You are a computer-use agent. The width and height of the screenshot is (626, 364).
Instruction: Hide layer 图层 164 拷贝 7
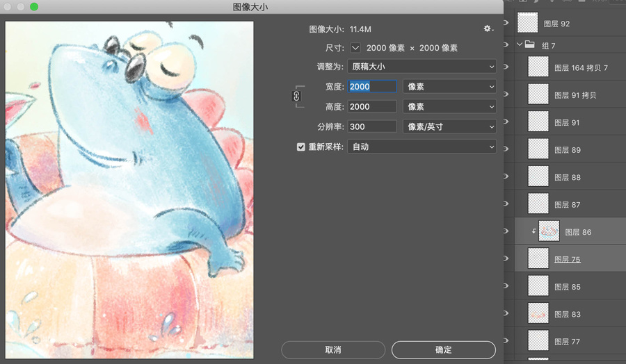[506, 67]
